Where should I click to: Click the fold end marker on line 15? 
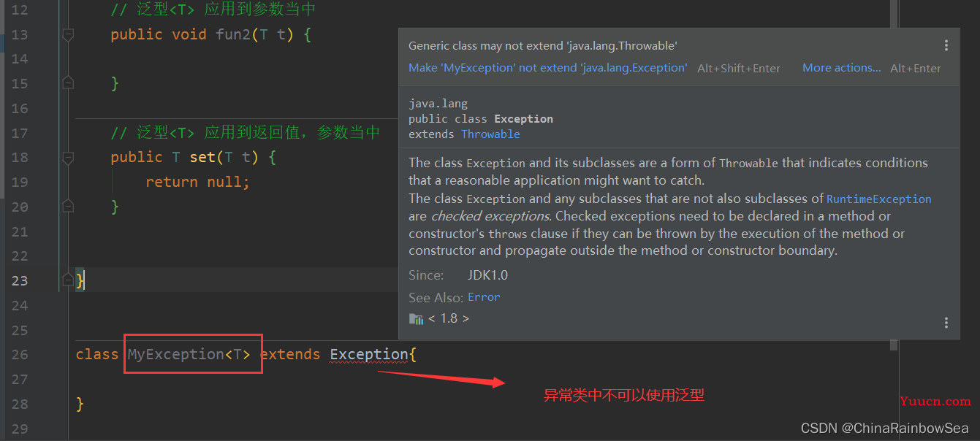(68, 83)
